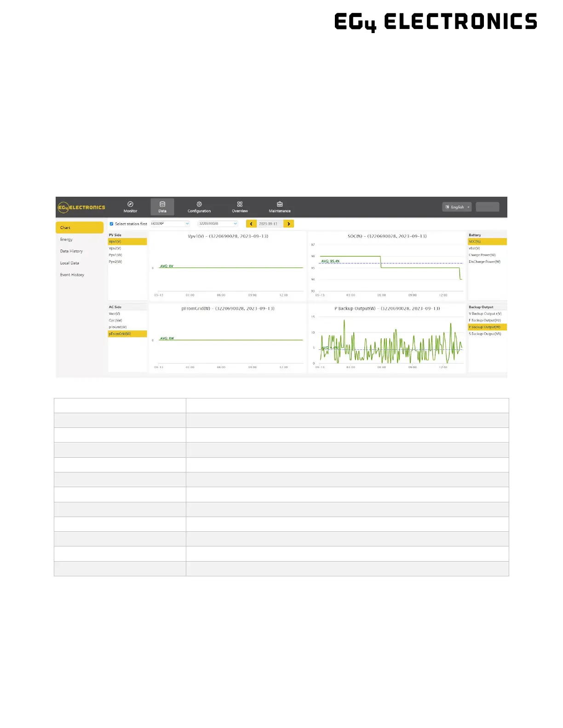563x728 pixels.
Task: Select Energy in left sidebar
Action: click(66, 239)
